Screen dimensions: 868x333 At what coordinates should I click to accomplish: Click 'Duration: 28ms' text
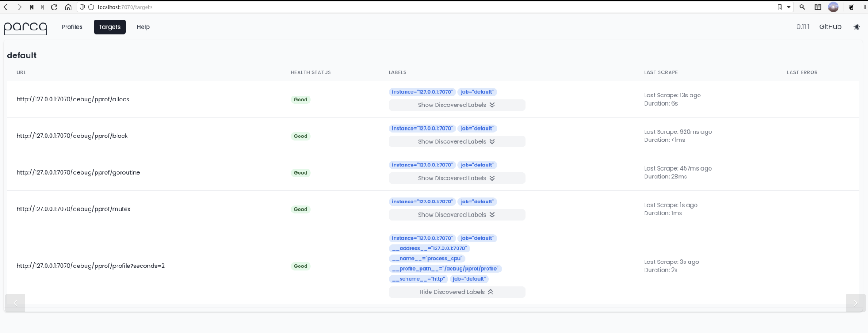(x=665, y=177)
